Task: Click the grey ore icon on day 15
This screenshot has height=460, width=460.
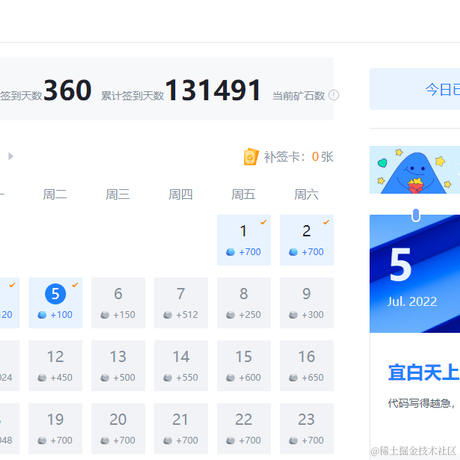Action: click(230, 378)
